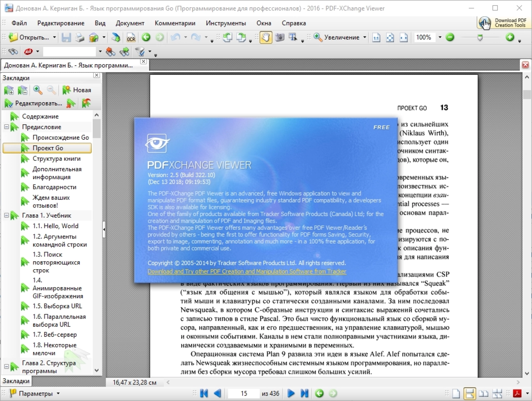This screenshot has width=532, height=401.
Task: Go to previous page arrow
Action: point(217,394)
